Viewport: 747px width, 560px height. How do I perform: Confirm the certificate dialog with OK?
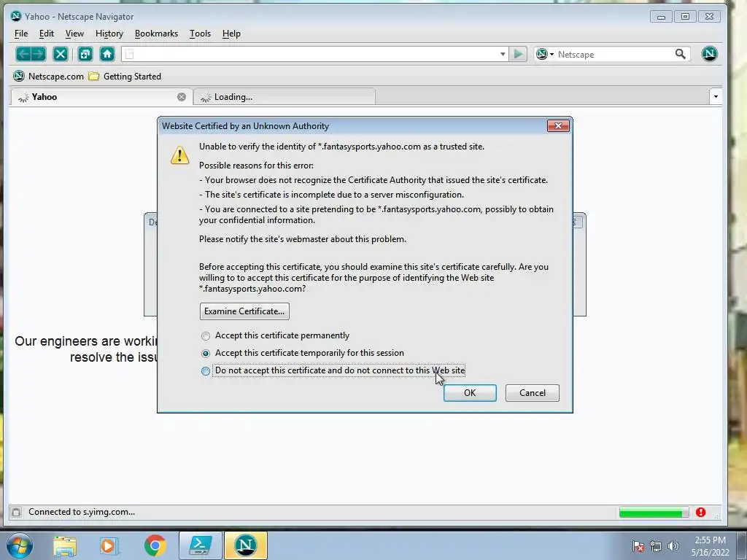470,393
